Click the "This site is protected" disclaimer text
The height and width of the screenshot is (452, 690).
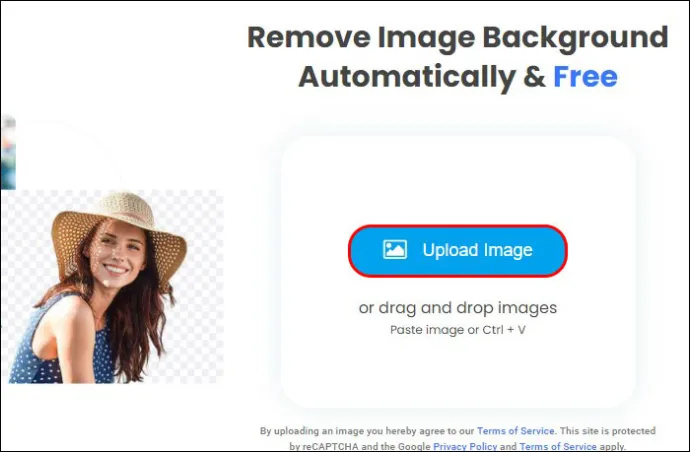pyautogui.click(x=608, y=430)
